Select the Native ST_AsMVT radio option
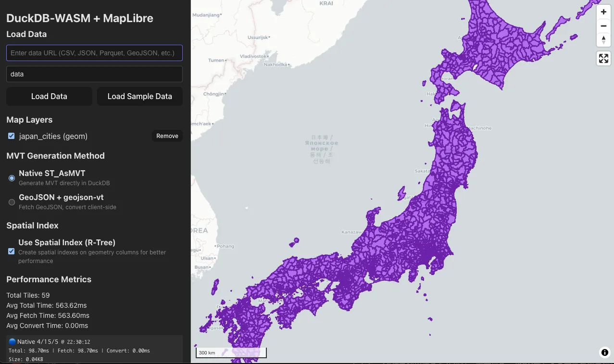614x364 pixels. [x=12, y=178]
